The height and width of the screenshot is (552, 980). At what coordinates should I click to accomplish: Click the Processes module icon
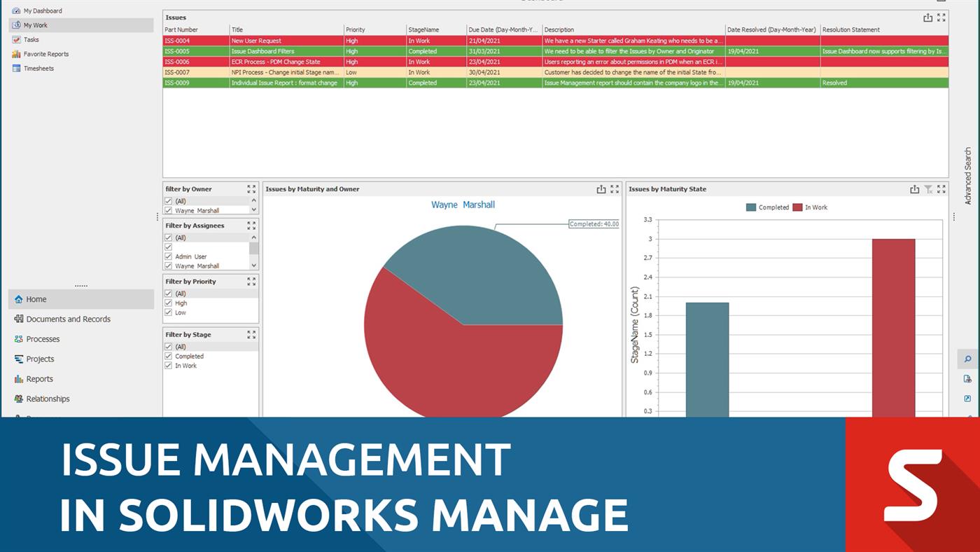[19, 339]
